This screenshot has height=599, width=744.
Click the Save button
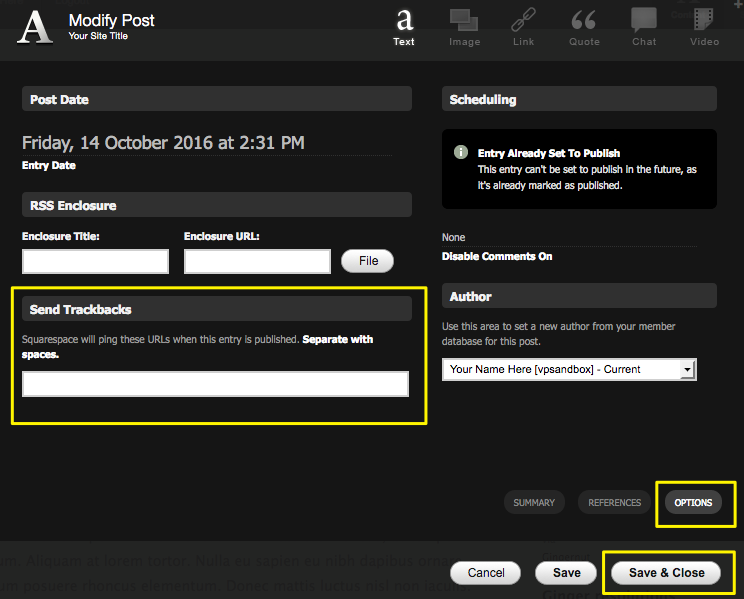(567, 573)
